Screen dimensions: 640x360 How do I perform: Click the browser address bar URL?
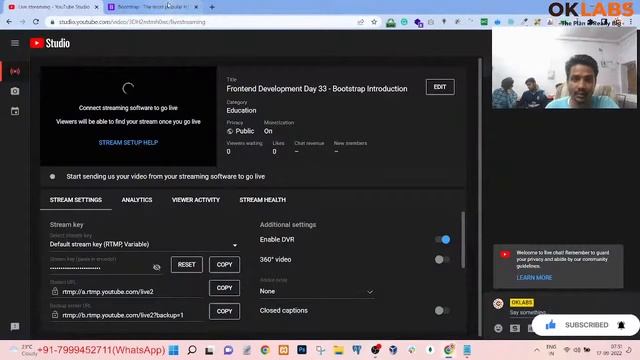[x=132, y=22]
